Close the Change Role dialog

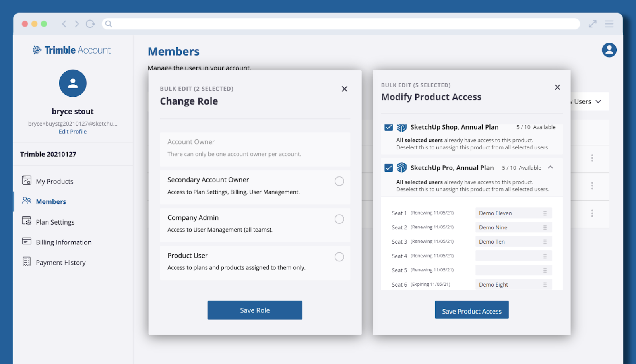point(345,89)
